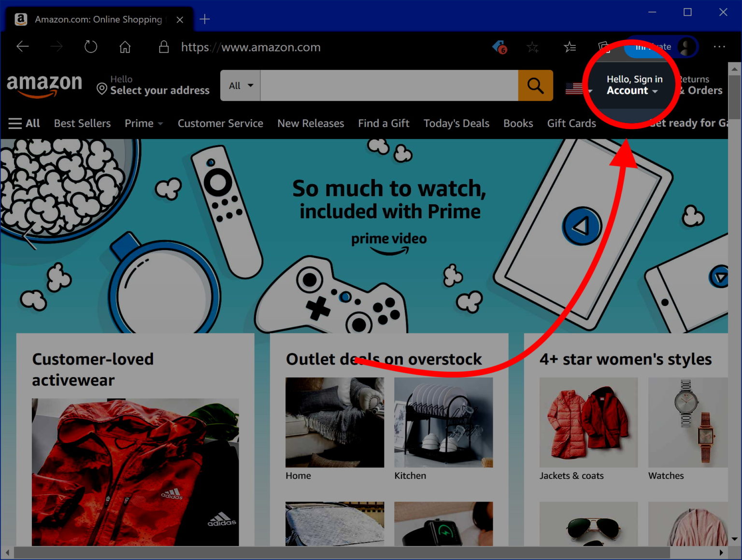Click inside the Amazon search field
Screen dimensions: 742x560
pyautogui.click(x=388, y=85)
